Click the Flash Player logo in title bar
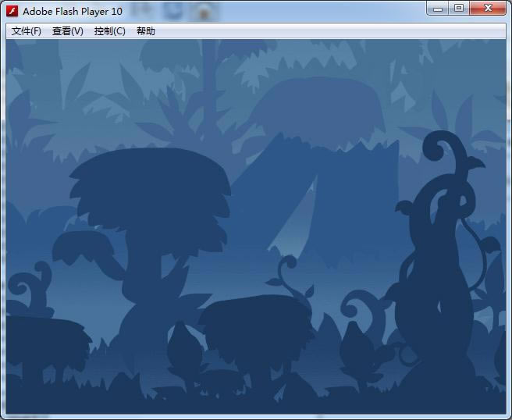512x420 pixels. [x=12, y=11]
